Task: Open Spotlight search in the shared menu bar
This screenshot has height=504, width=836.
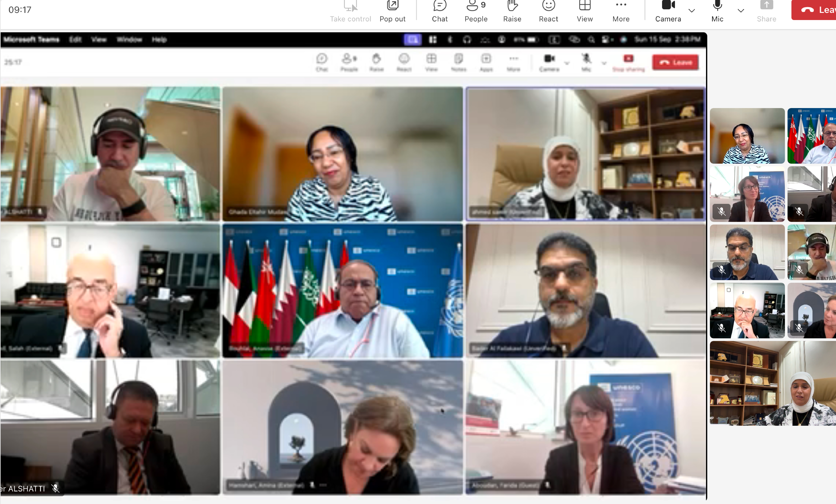Action: (x=591, y=40)
